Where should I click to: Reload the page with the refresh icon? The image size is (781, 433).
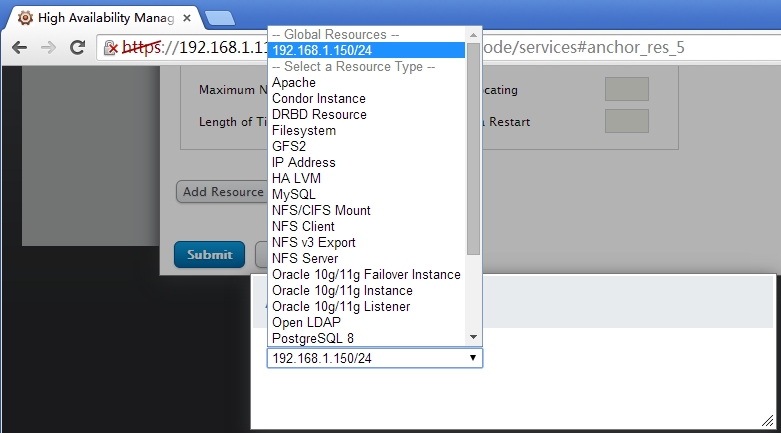[x=77, y=48]
